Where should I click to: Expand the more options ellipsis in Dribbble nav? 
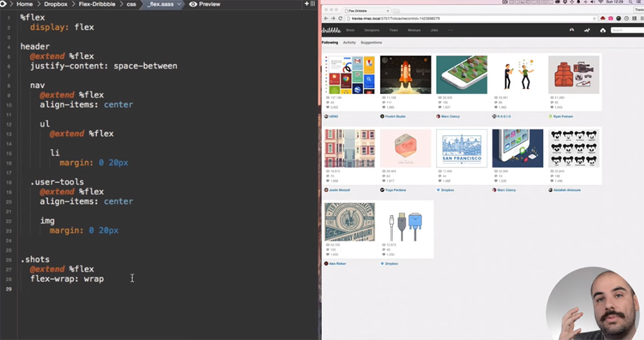[x=450, y=30]
